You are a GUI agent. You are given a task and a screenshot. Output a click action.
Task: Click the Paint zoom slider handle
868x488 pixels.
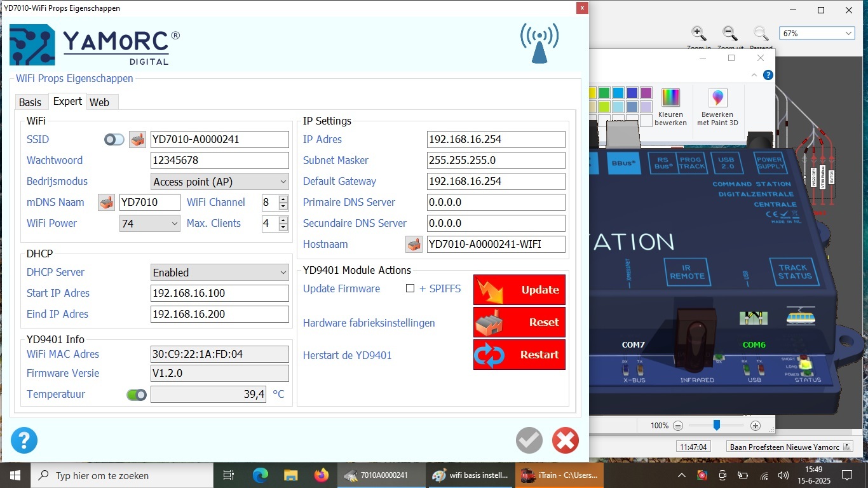[716, 426]
